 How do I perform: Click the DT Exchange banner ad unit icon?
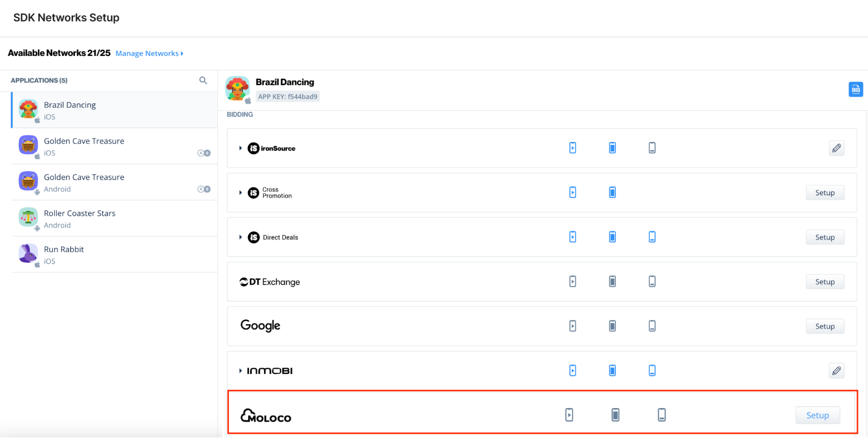tap(652, 282)
